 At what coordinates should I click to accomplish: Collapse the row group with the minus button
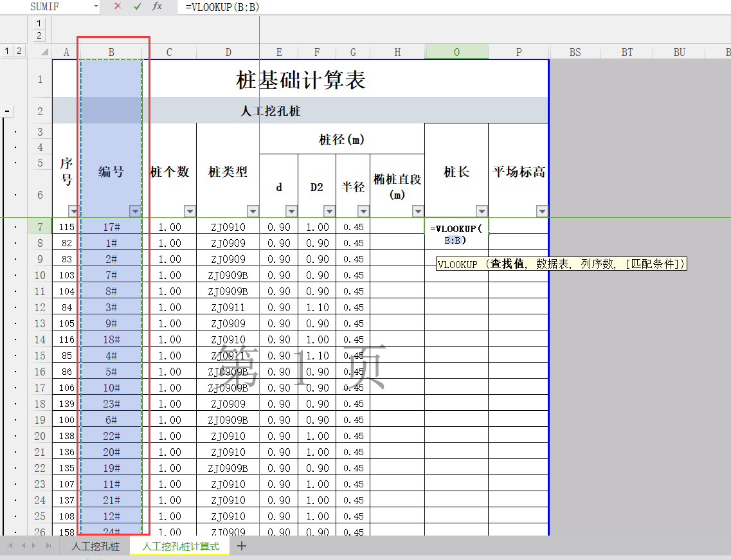tap(7, 112)
